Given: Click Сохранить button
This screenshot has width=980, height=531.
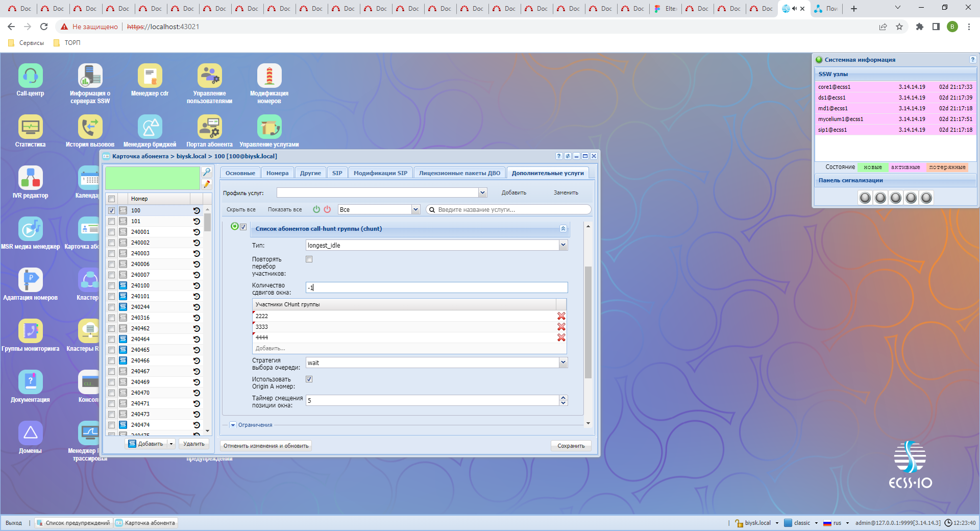Looking at the screenshot, I should pyautogui.click(x=571, y=446).
